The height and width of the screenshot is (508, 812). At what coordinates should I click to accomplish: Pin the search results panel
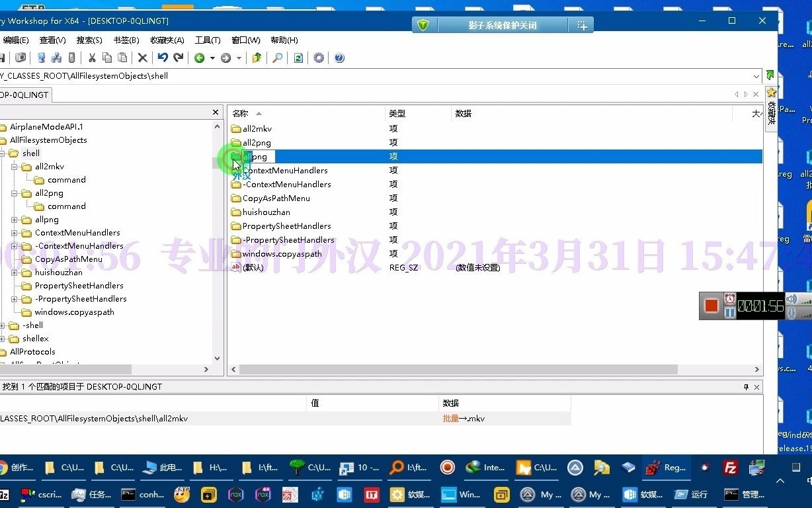[x=746, y=386]
